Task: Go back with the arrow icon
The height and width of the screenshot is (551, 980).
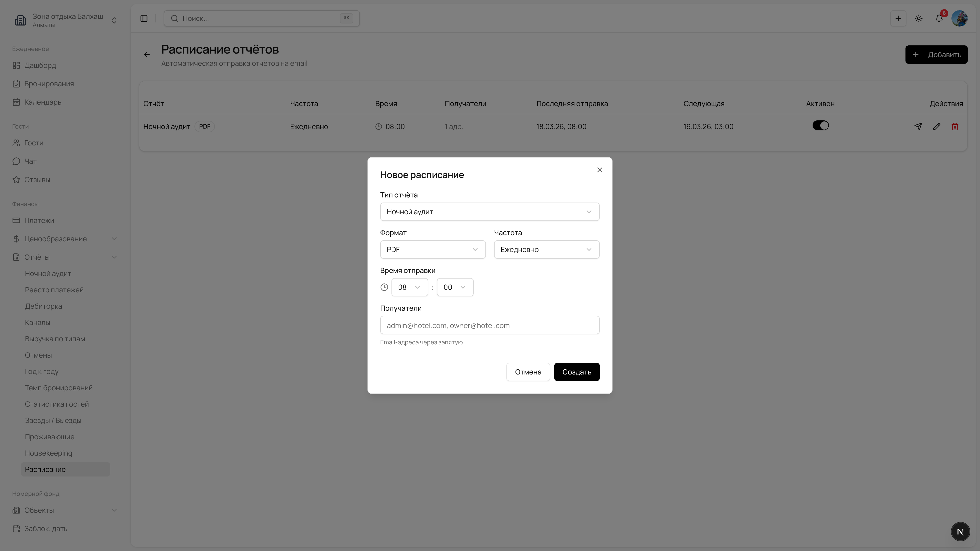Action: pyautogui.click(x=147, y=55)
